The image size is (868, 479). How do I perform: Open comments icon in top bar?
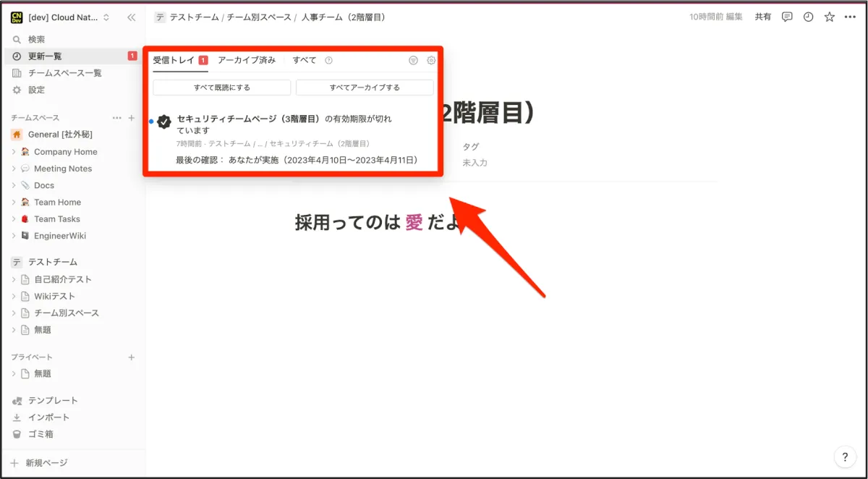pos(787,17)
